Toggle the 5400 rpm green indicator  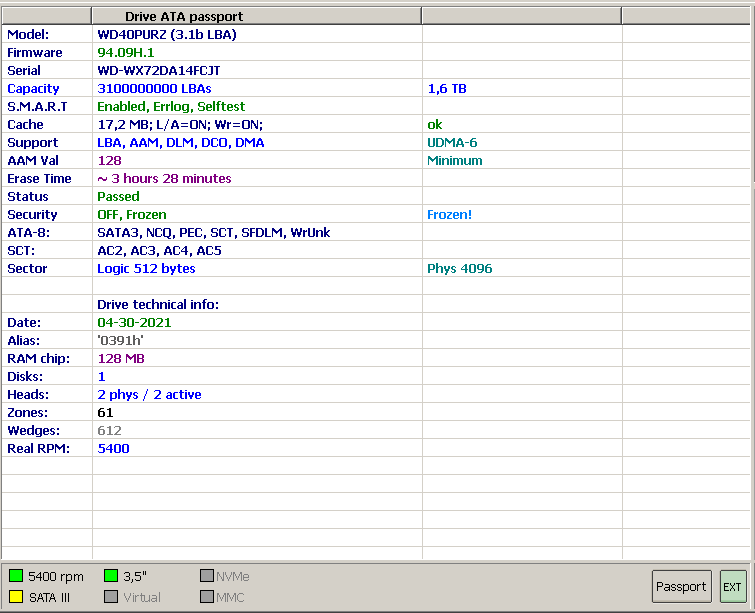coord(16,576)
